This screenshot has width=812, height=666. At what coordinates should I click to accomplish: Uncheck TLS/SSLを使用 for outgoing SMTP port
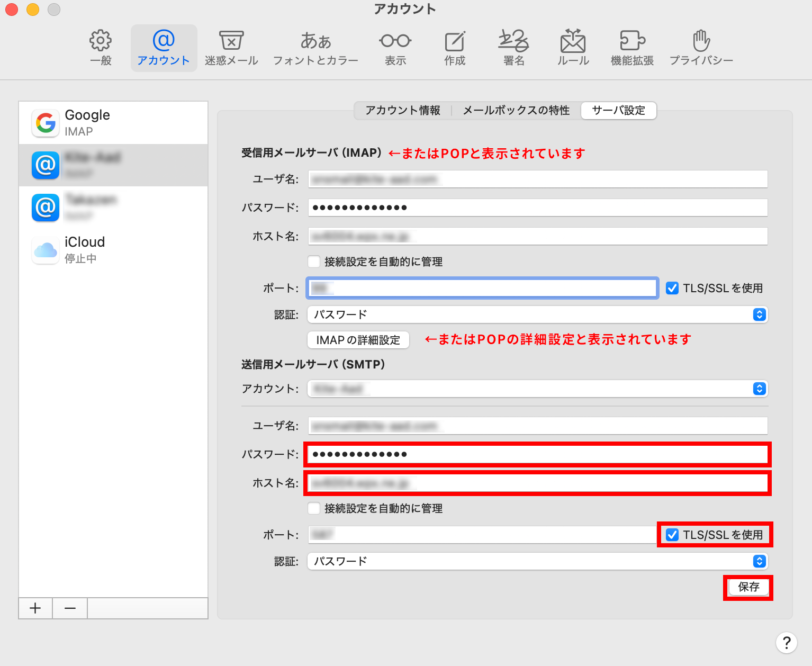(672, 535)
